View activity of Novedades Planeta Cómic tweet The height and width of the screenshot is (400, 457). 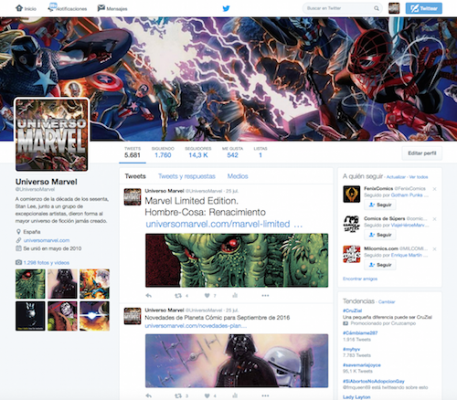[x=235, y=396]
